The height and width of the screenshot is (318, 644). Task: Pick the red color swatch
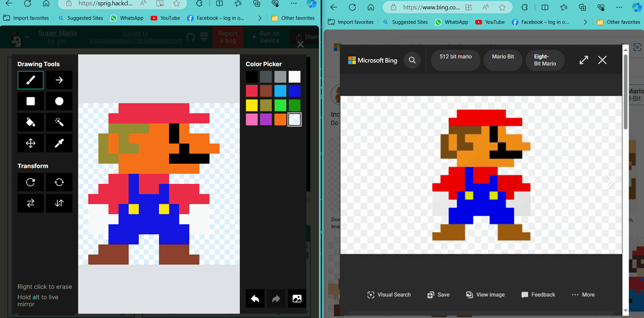(252, 91)
